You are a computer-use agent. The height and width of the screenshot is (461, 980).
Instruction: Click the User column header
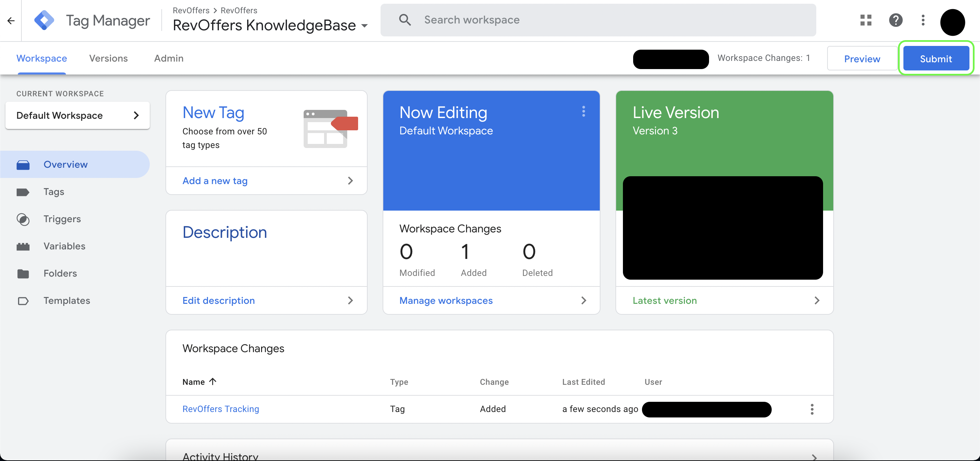tap(653, 382)
